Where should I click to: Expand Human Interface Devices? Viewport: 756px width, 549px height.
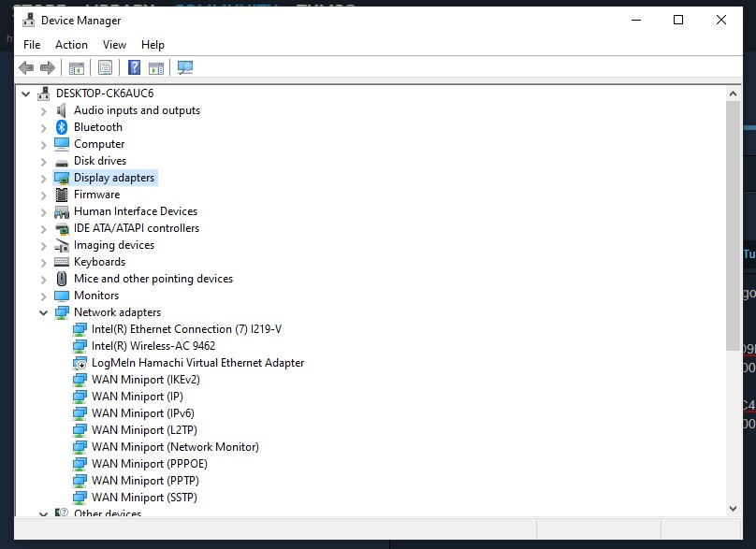pyautogui.click(x=43, y=212)
